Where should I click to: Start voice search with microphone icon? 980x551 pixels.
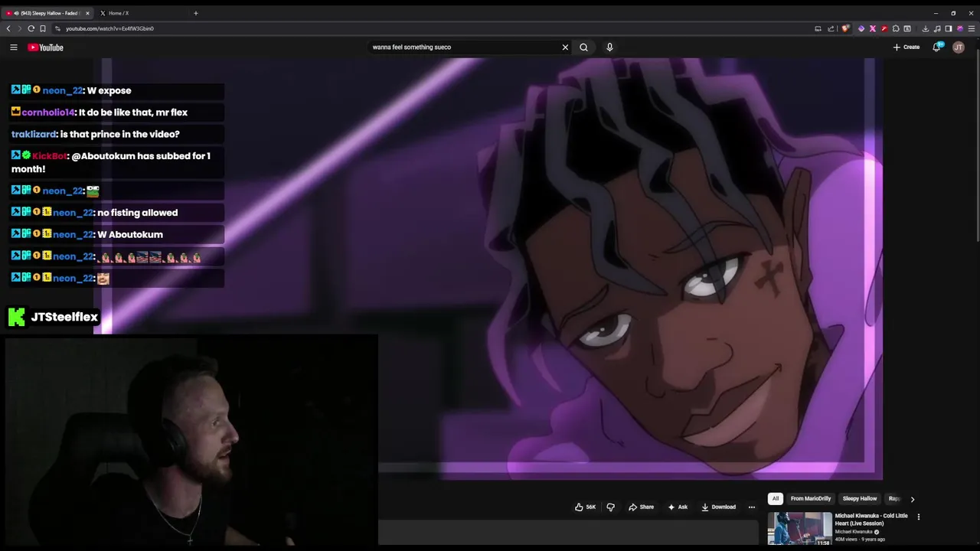(x=609, y=47)
